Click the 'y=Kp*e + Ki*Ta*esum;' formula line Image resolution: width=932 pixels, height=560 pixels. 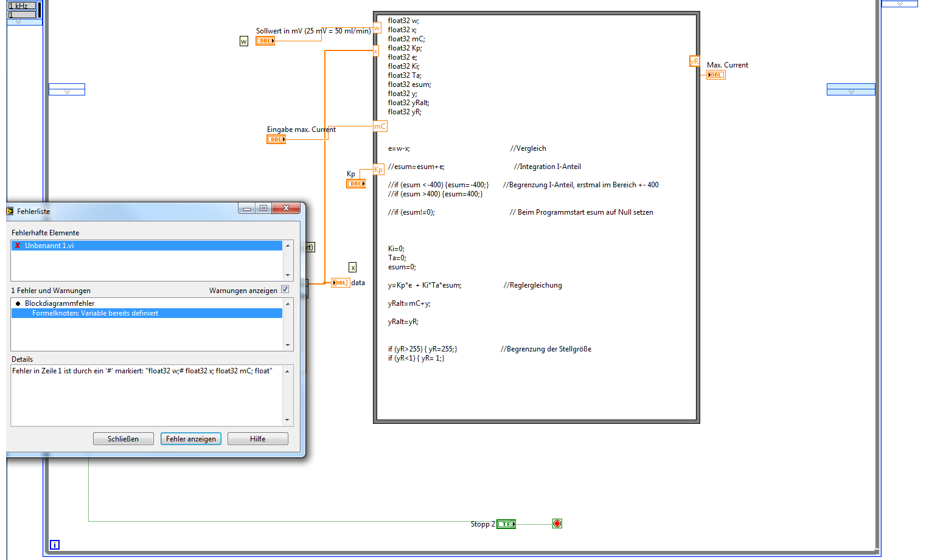pyautogui.click(x=425, y=285)
